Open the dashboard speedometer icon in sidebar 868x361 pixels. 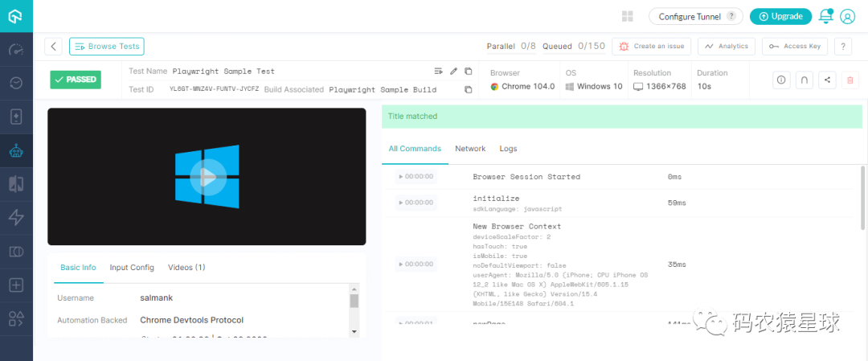pos(16,50)
